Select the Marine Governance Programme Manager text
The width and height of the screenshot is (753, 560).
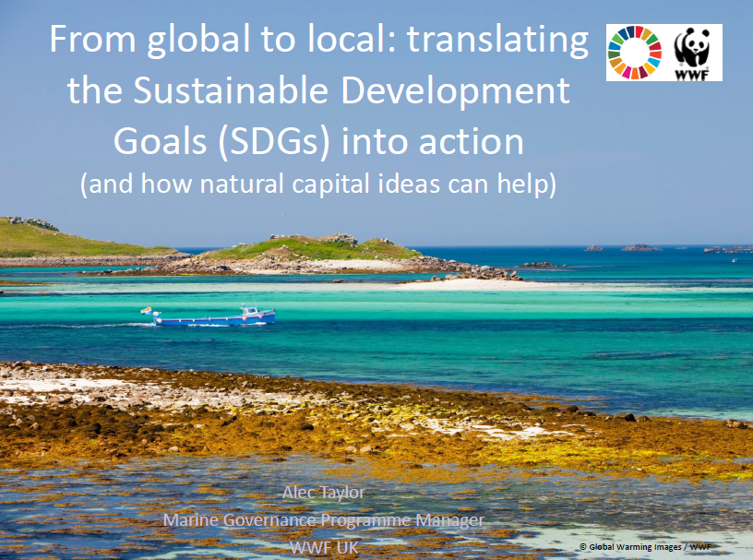point(322,519)
